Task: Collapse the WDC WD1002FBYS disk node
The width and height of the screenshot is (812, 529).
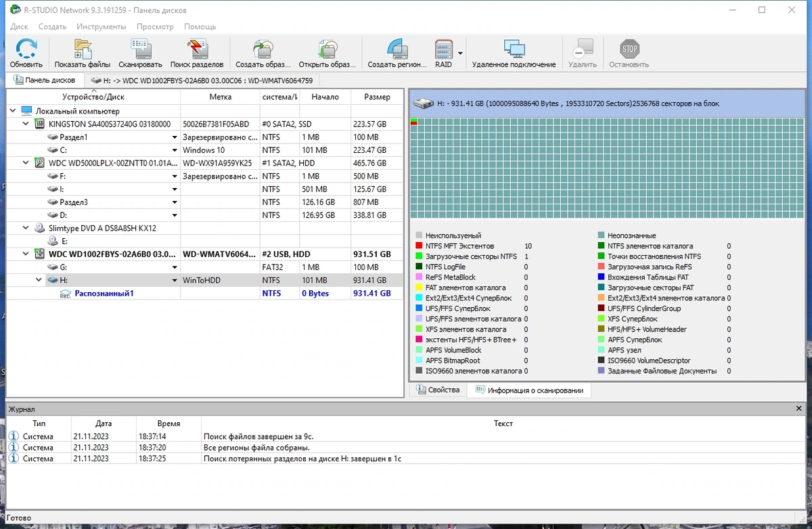Action: (x=26, y=254)
